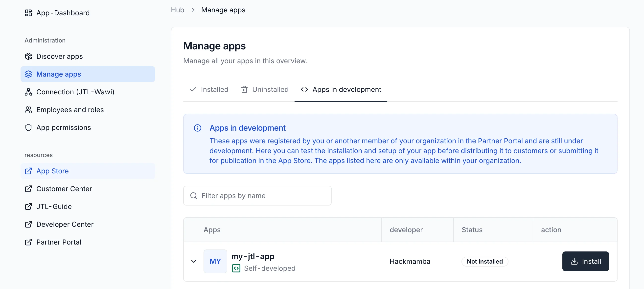Click the breadcrumb chevron separator after Hub
This screenshot has width=644, height=289.
point(193,10)
